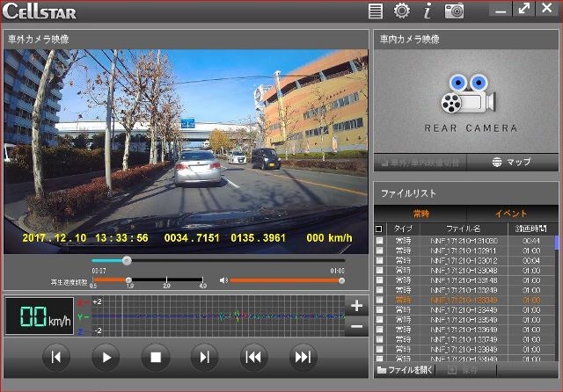Step forward one frame
563x392 pixels.
pyautogui.click(x=204, y=357)
